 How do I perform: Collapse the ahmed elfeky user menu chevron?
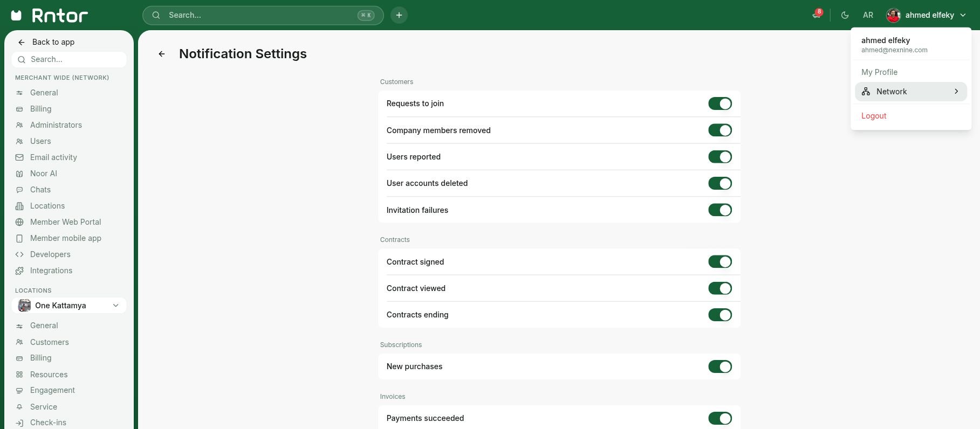963,15
